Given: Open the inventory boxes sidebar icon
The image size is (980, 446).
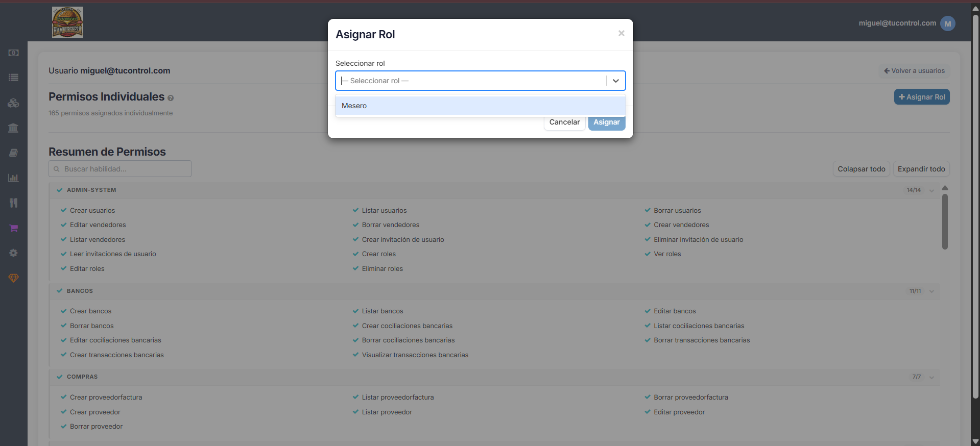Looking at the screenshot, I should [x=13, y=103].
